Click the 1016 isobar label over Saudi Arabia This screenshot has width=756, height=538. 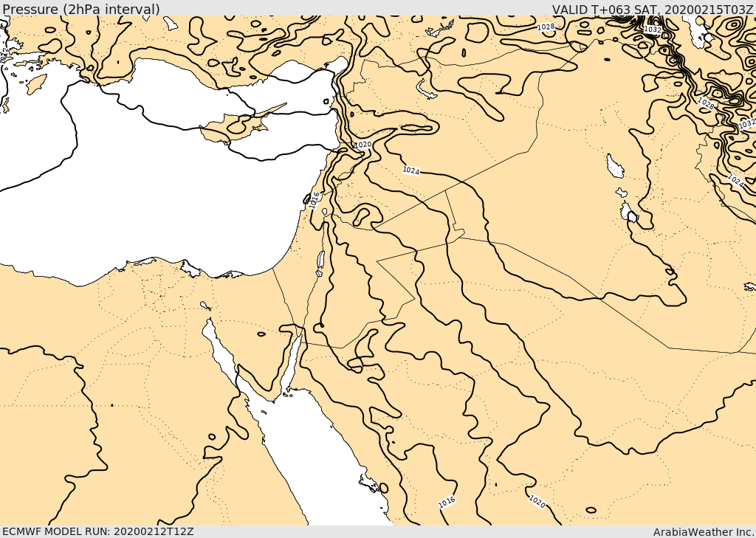pyautogui.click(x=447, y=502)
